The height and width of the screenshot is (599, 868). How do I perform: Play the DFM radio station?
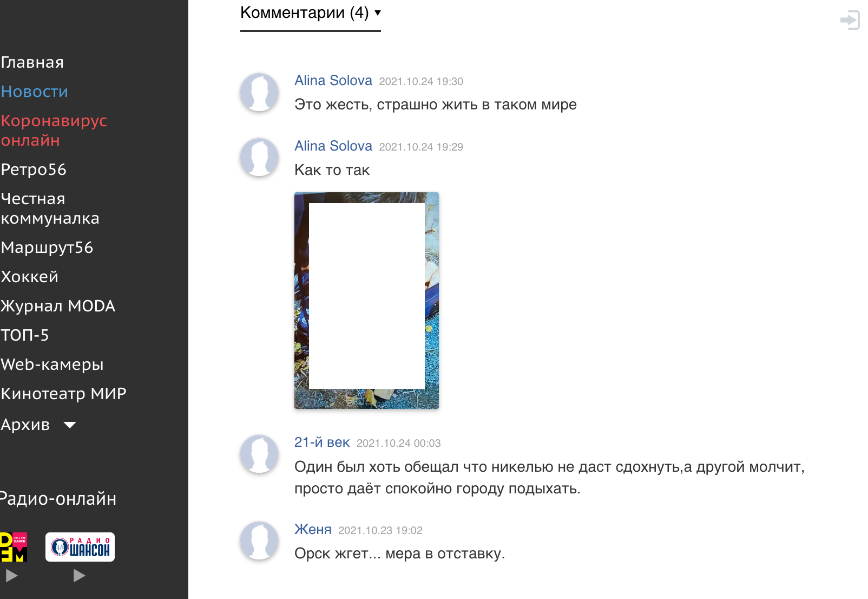coord(11,575)
